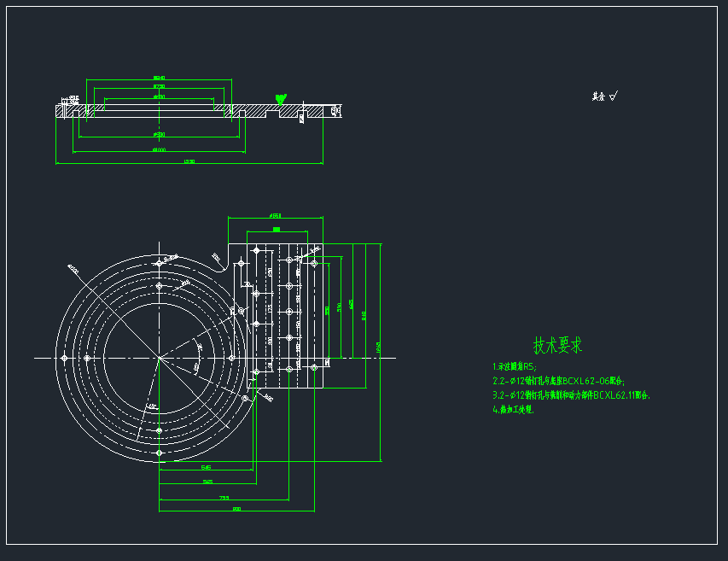The width and height of the screenshot is (728, 561).
Task: Click the green surface roughness symbol on section view
Action: click(281, 99)
